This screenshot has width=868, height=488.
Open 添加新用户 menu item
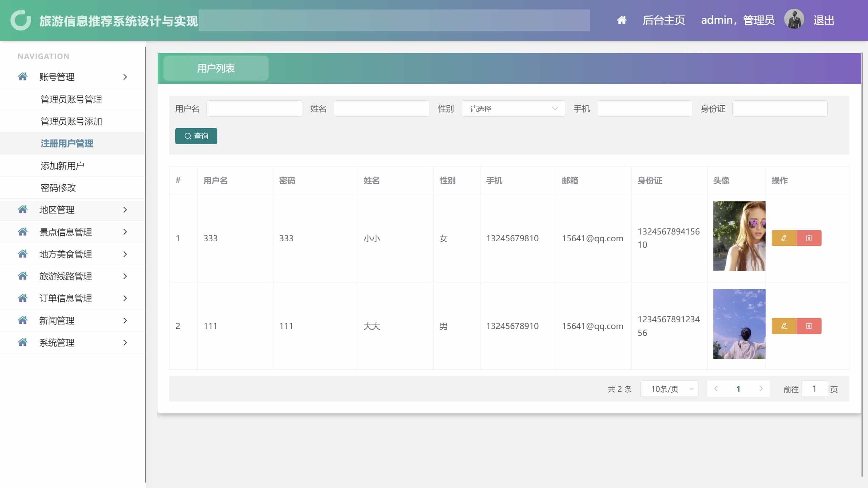click(73, 166)
